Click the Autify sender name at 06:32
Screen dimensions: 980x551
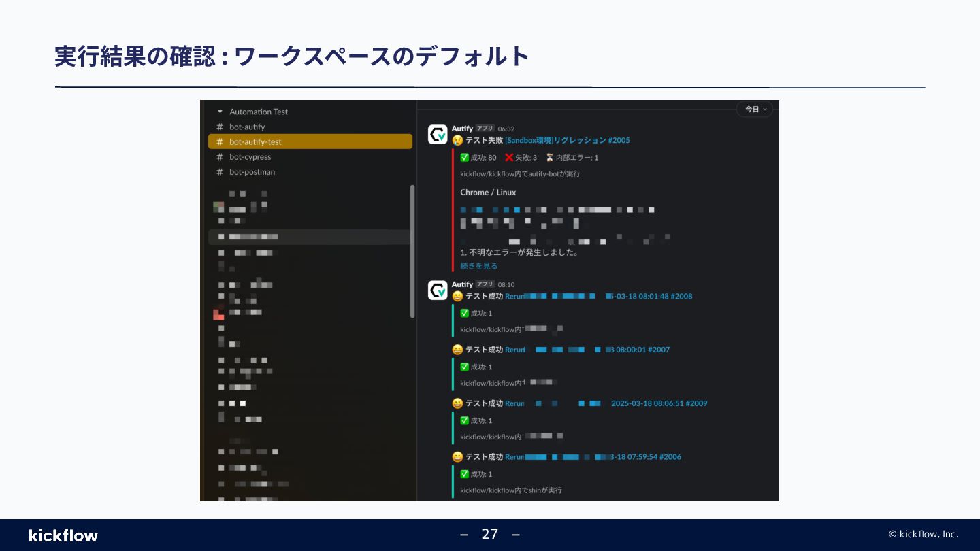pyautogui.click(x=462, y=129)
